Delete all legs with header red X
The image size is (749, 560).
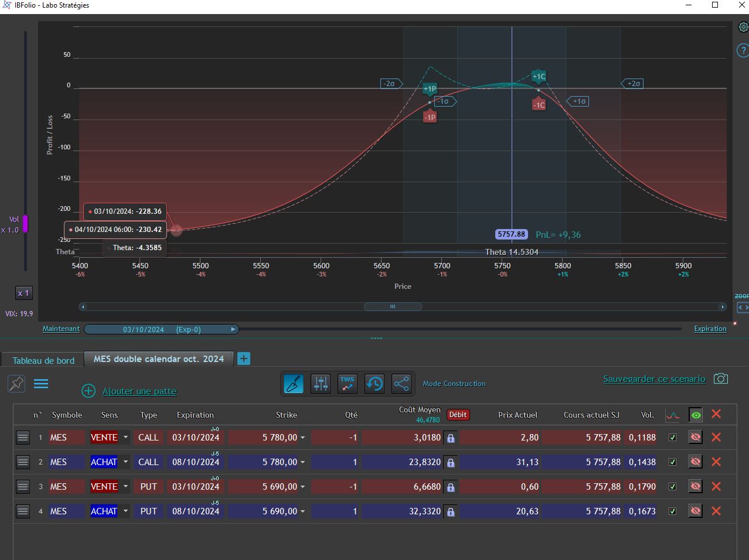[716, 414]
